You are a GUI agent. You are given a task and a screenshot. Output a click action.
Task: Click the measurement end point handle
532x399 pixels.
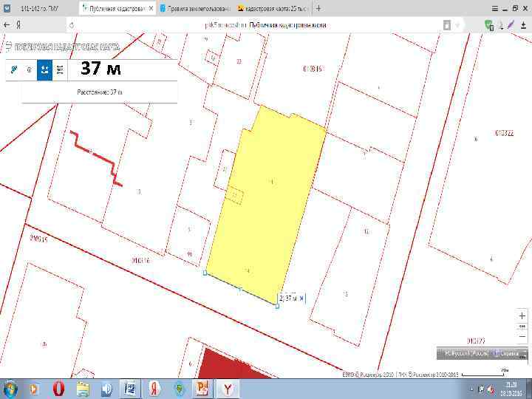pos(277,306)
